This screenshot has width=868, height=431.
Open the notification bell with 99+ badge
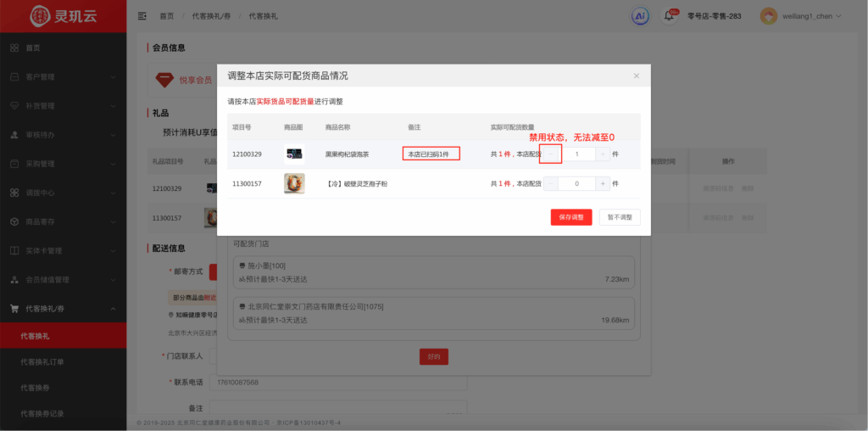point(669,16)
